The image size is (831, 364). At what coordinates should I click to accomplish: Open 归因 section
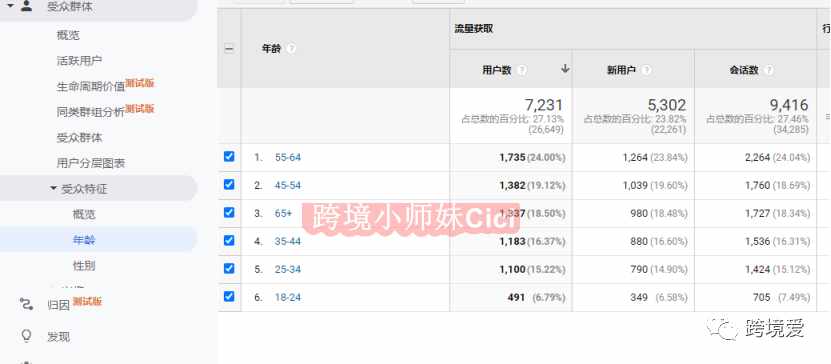[x=58, y=305]
